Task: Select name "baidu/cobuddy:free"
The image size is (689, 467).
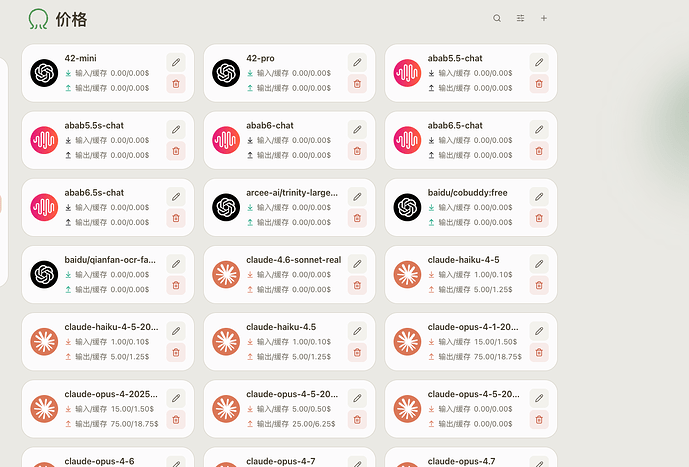Action: 468,193
